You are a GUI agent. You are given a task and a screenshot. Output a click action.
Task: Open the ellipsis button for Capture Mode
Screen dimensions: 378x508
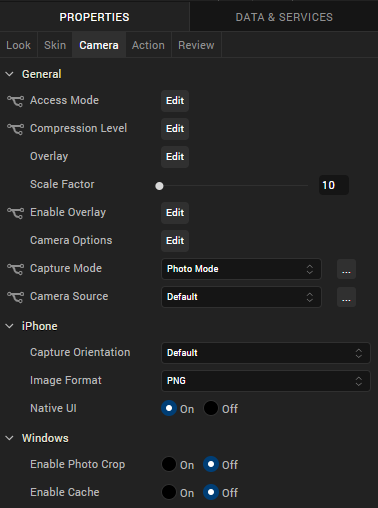tap(346, 269)
